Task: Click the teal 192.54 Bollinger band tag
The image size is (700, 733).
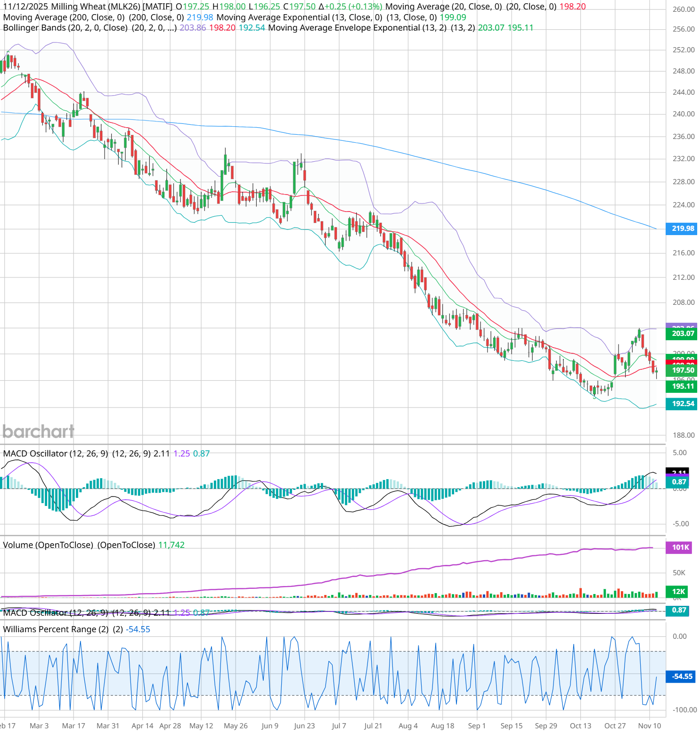Action: [682, 404]
